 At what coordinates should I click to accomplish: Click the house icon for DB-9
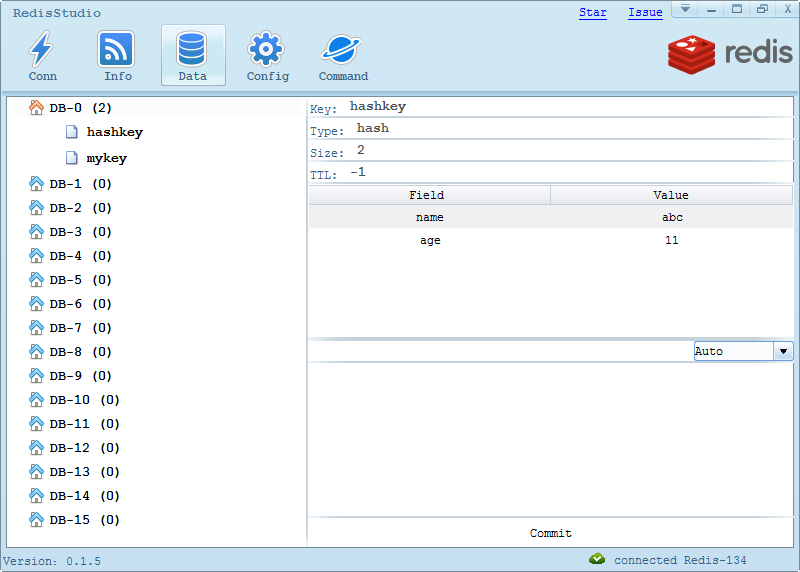pos(36,376)
